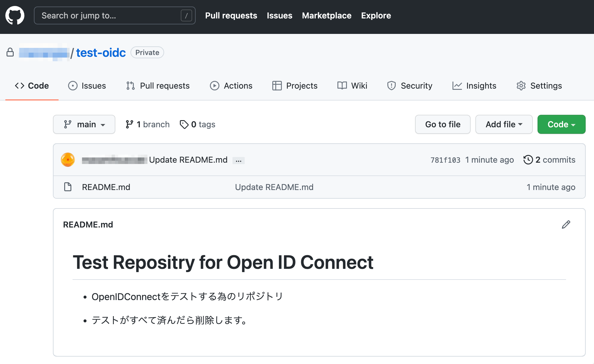Click Issues in top navigation bar
Image resolution: width=594 pixels, height=364 pixels.
(x=279, y=15)
